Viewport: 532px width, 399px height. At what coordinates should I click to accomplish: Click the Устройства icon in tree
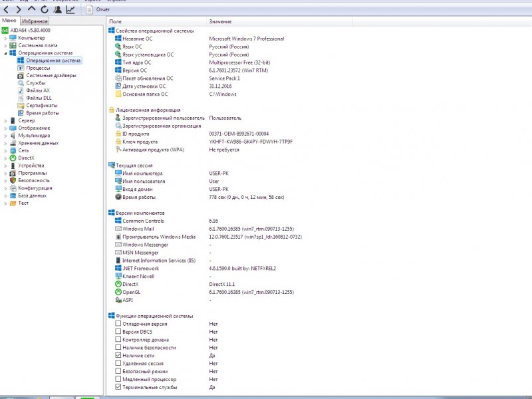pyautogui.click(x=13, y=166)
